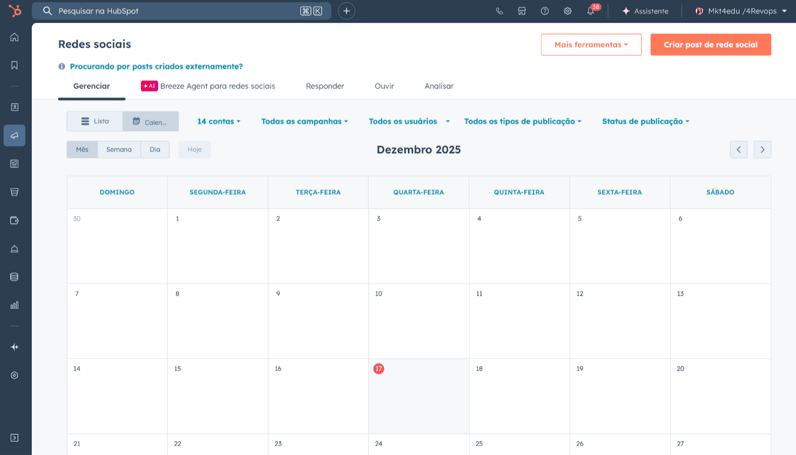Image resolution: width=796 pixels, height=455 pixels.
Task: Open the Development icon in the sidebar
Action: [14, 375]
